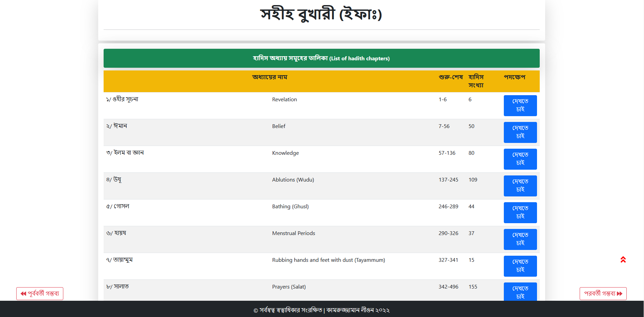View the Belief chapter via blue button
The height and width of the screenshot is (317, 644).
coord(520,132)
